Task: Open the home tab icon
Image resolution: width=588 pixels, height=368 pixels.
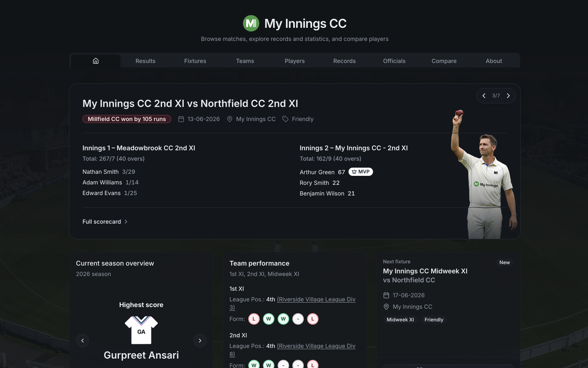Action: point(96,61)
